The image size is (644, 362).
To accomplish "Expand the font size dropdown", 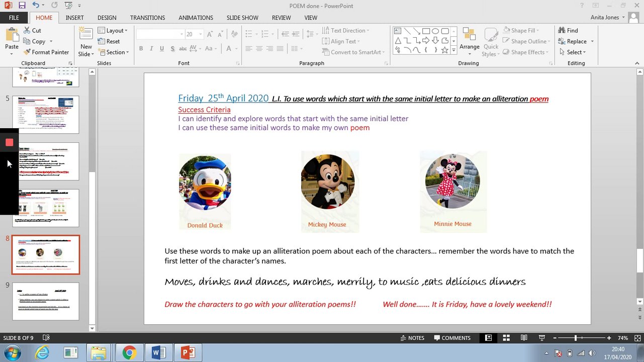I will pyautogui.click(x=202, y=34).
